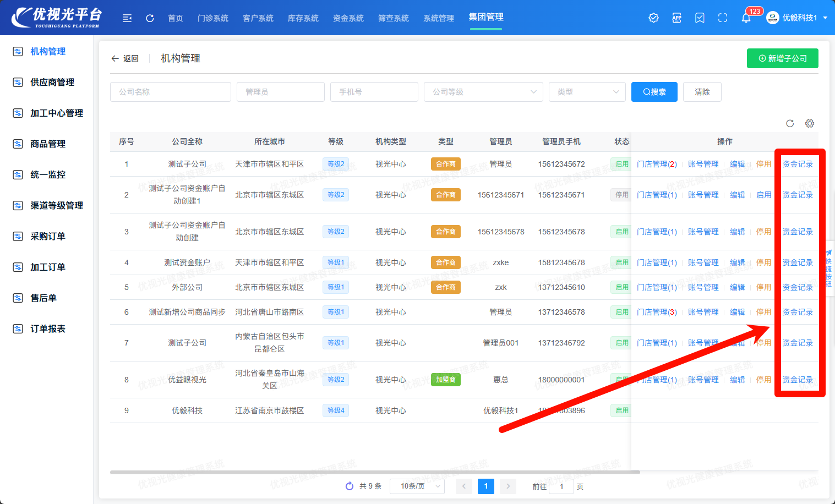Click the 管理员手机 column header

coord(561,141)
